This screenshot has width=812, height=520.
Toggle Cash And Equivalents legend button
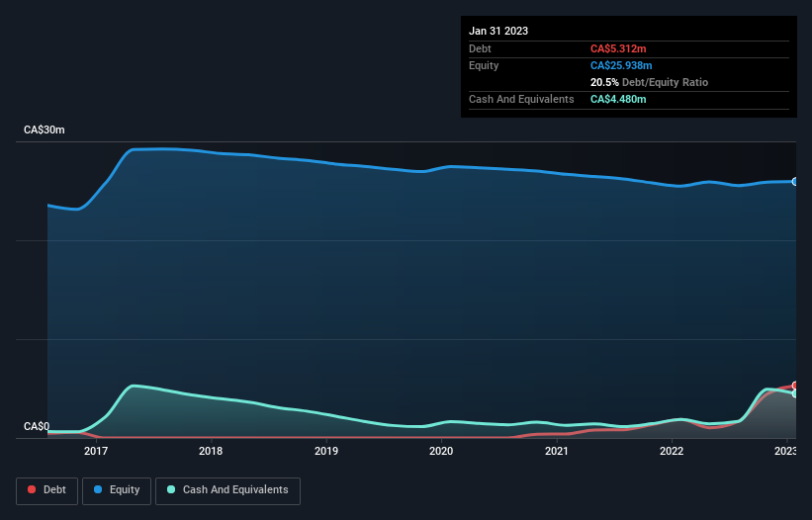[227, 490]
